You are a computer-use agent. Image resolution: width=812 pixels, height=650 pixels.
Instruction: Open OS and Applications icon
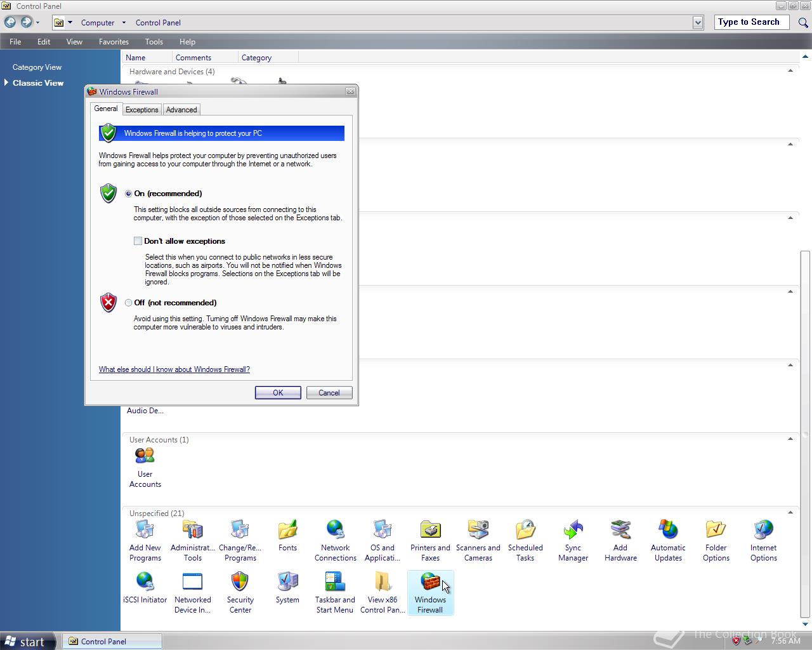[x=383, y=541]
